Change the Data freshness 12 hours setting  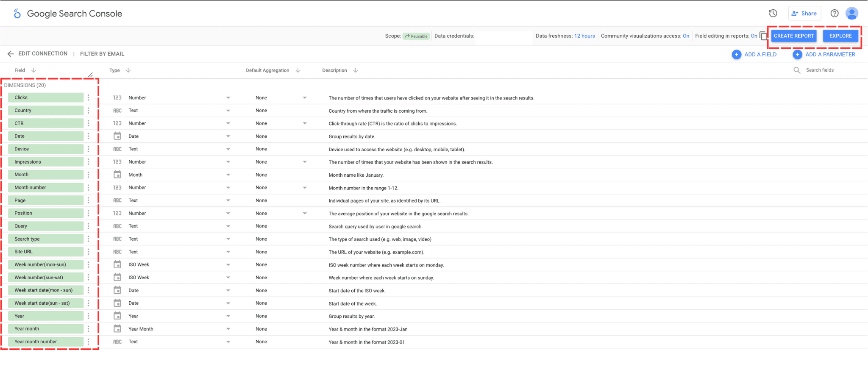pos(584,36)
